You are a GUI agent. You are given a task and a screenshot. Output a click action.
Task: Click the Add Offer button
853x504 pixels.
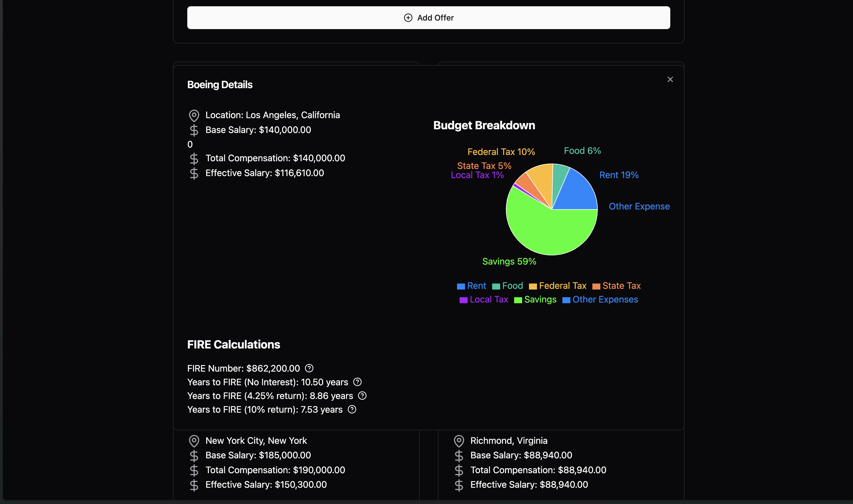[428, 18]
